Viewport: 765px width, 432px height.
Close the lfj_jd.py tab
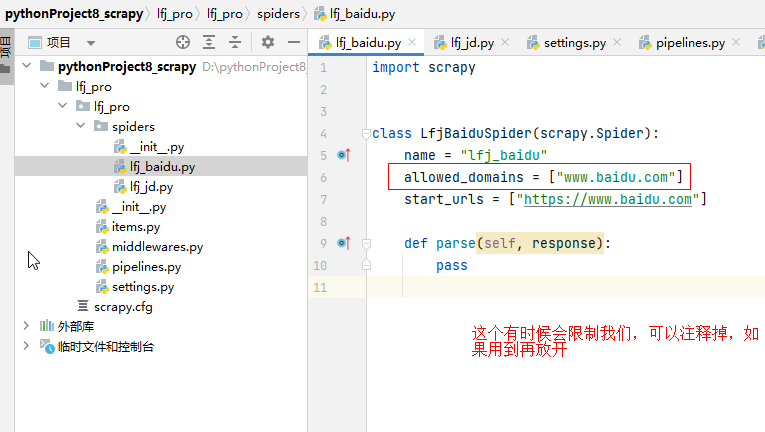tap(505, 42)
